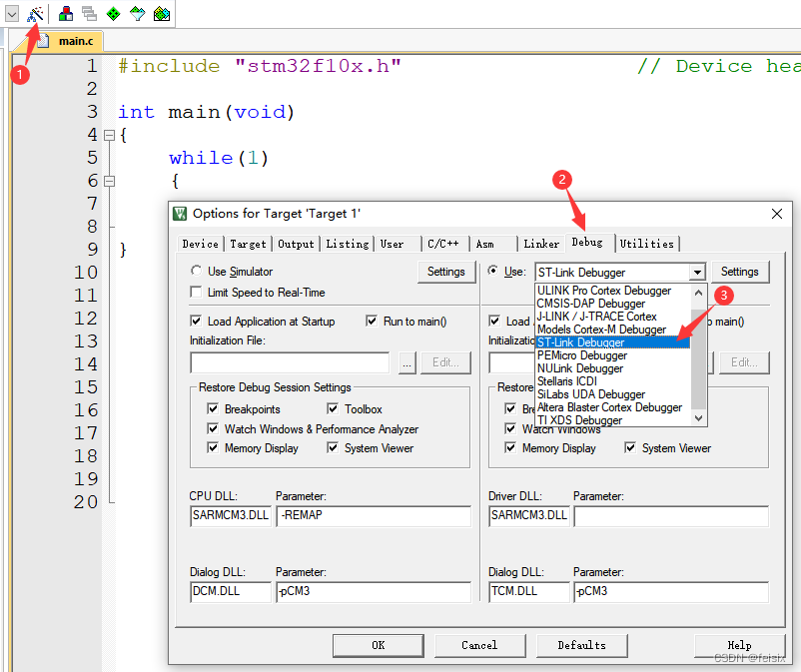Viewport: 801px width, 672px height.
Task: Choose Stellaris ICDI from list
Action: coord(612,381)
